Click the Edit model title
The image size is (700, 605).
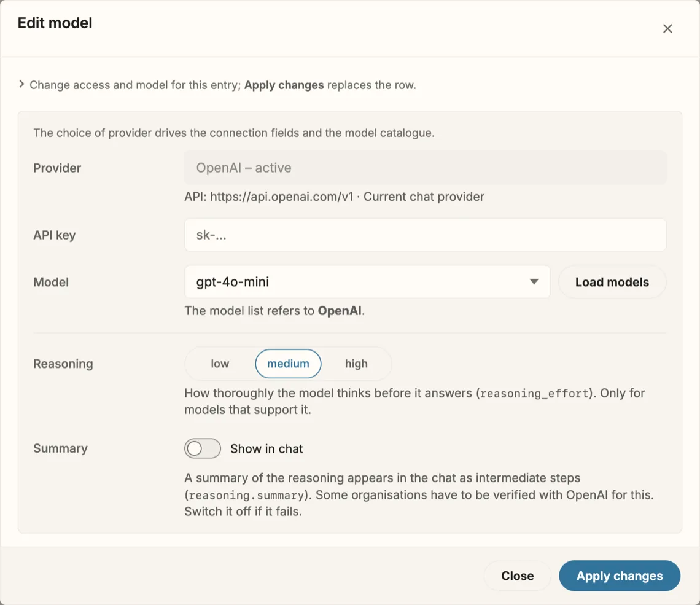click(x=55, y=23)
